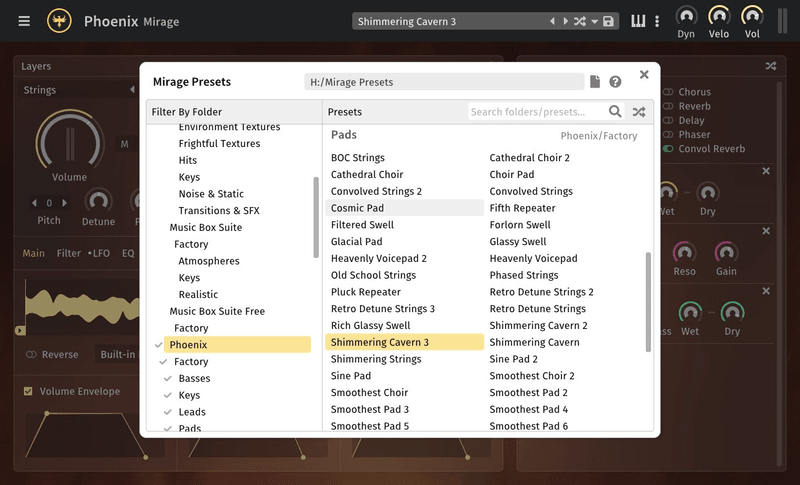Click the help question mark icon
800x485 pixels.
615,82
